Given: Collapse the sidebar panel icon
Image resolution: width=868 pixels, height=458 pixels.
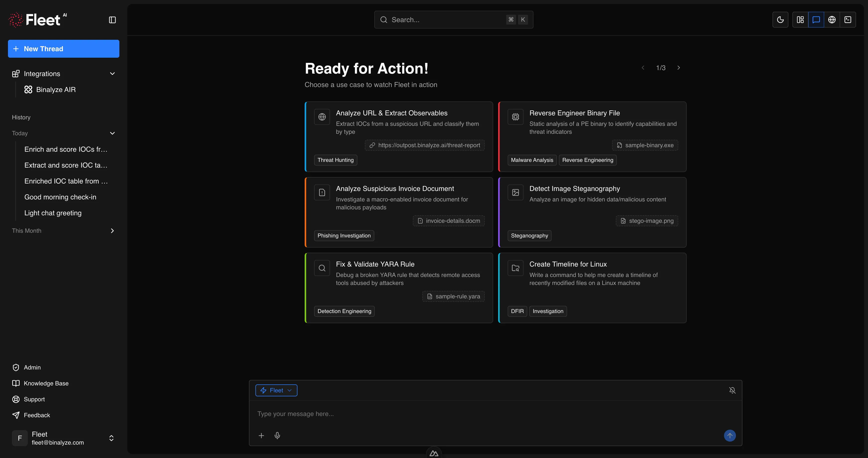Looking at the screenshot, I should pos(112,20).
